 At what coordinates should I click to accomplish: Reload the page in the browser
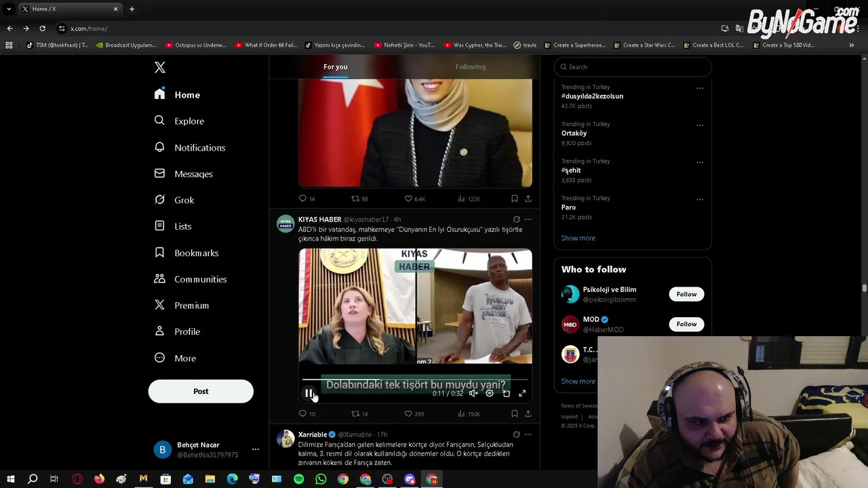pyautogui.click(x=42, y=28)
